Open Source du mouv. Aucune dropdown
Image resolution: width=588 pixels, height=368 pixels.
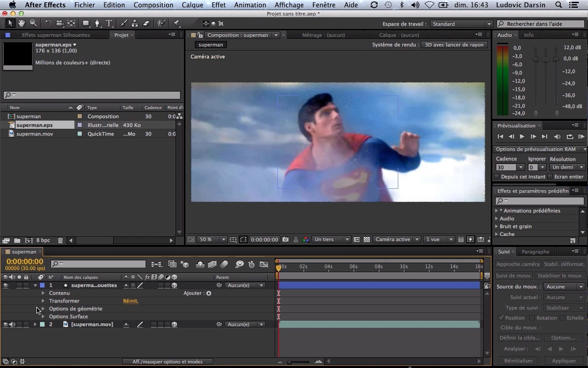[564, 287]
